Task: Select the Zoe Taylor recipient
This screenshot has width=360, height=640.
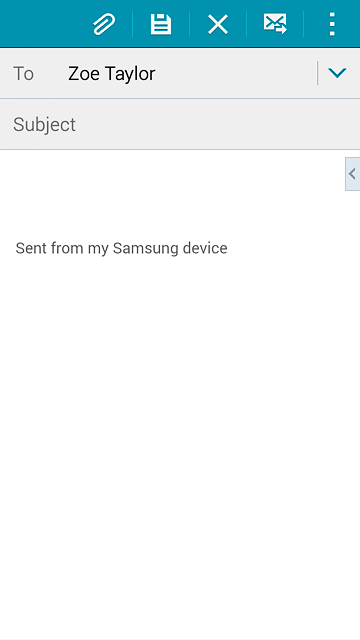Action: pos(111,74)
